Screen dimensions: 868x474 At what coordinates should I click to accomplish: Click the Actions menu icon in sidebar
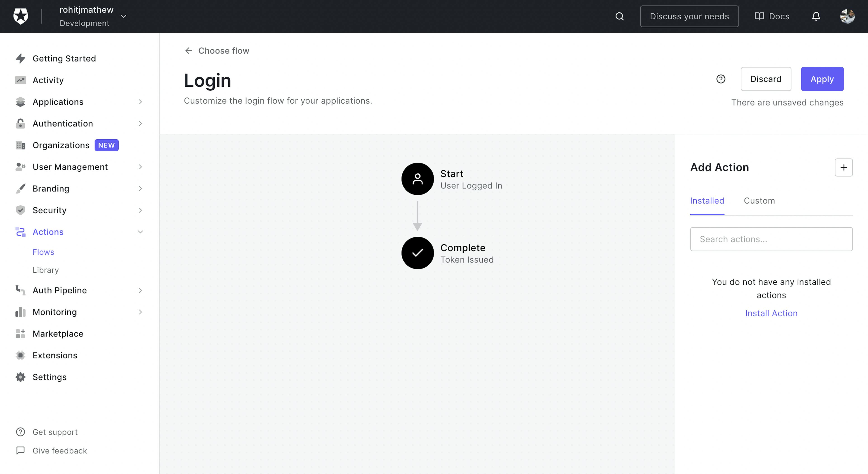click(x=20, y=232)
